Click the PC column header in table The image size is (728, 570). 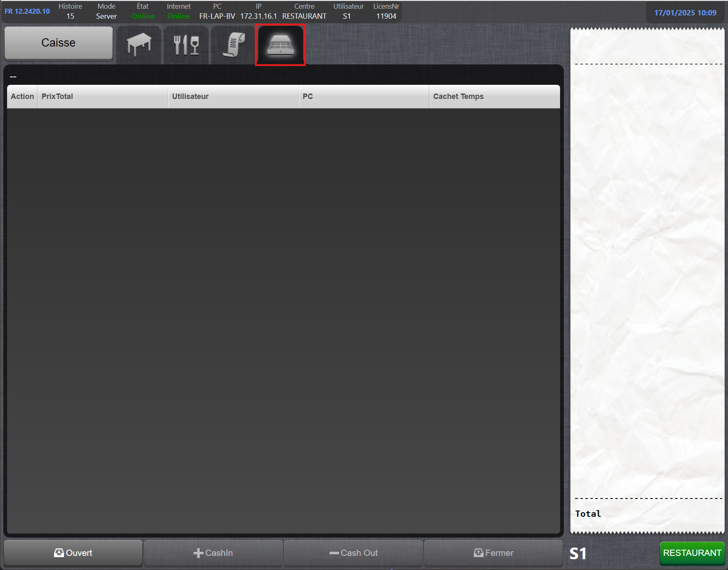coord(307,96)
